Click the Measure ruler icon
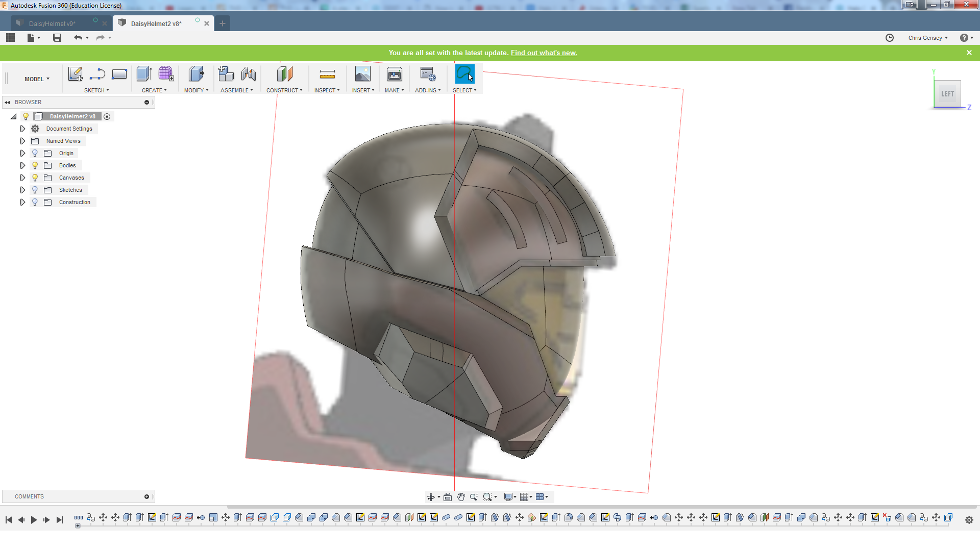The height and width of the screenshot is (551, 980). click(327, 74)
